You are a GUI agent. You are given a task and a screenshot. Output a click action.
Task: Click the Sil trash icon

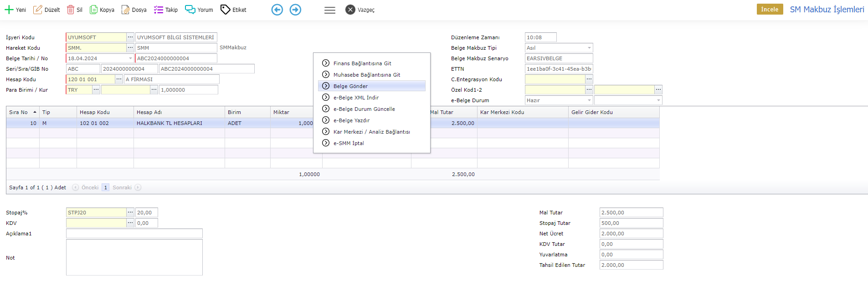point(71,10)
